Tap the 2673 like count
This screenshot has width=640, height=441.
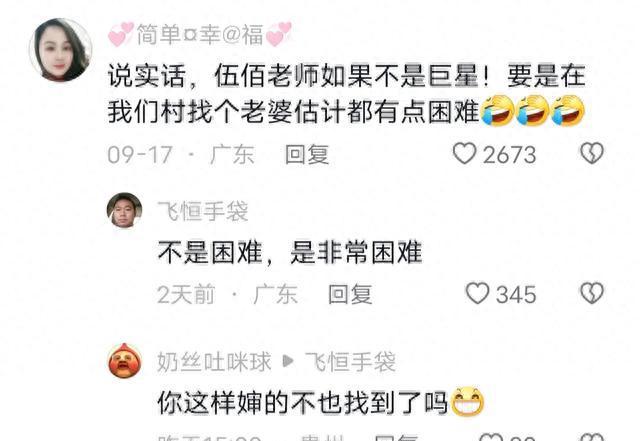[509, 155]
